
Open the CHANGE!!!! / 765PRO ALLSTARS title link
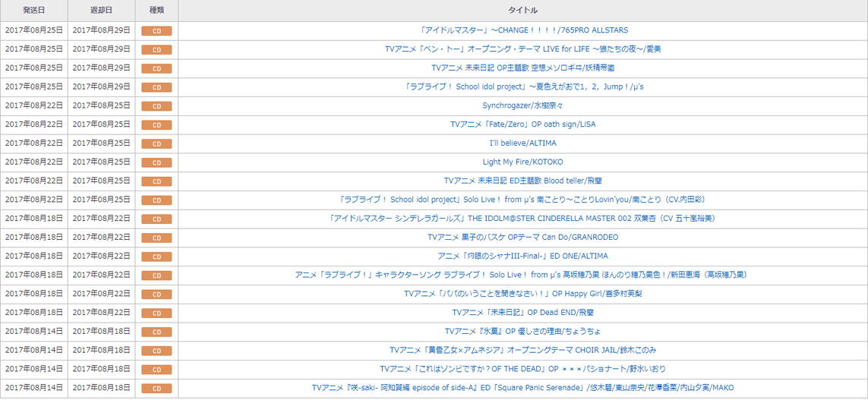coord(522,30)
